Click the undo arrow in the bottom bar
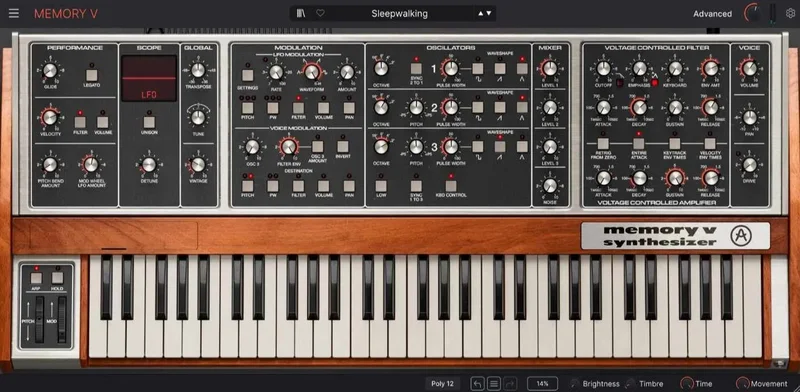Screen dimensions: 800x392 (x=478, y=384)
